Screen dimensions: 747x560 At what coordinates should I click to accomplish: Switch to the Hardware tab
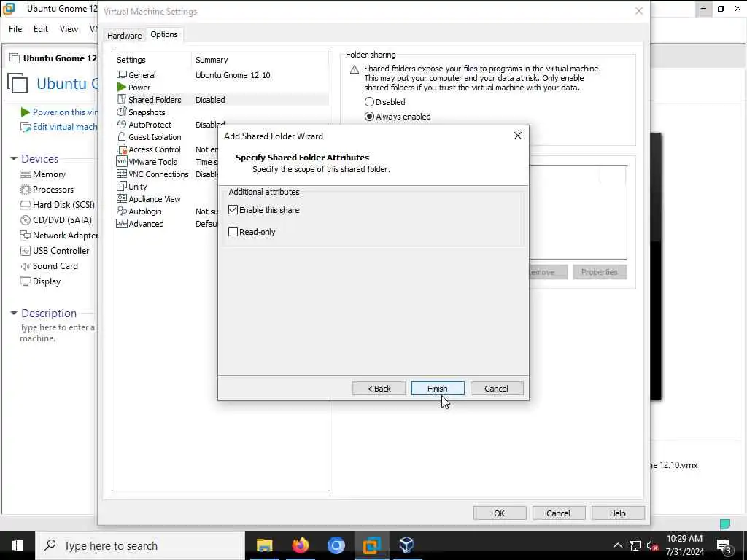click(124, 36)
